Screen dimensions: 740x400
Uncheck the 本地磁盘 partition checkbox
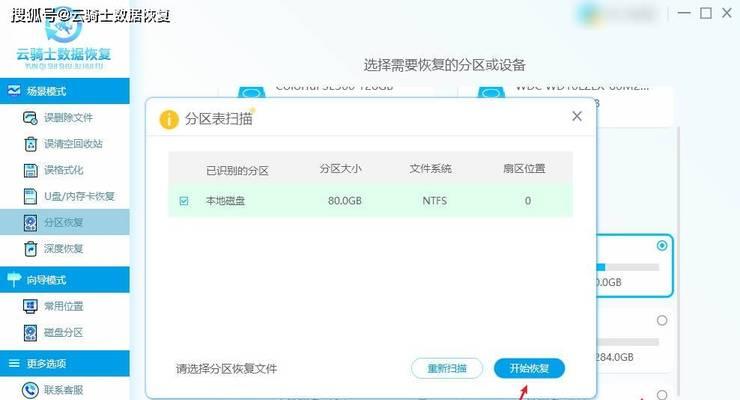pos(184,201)
